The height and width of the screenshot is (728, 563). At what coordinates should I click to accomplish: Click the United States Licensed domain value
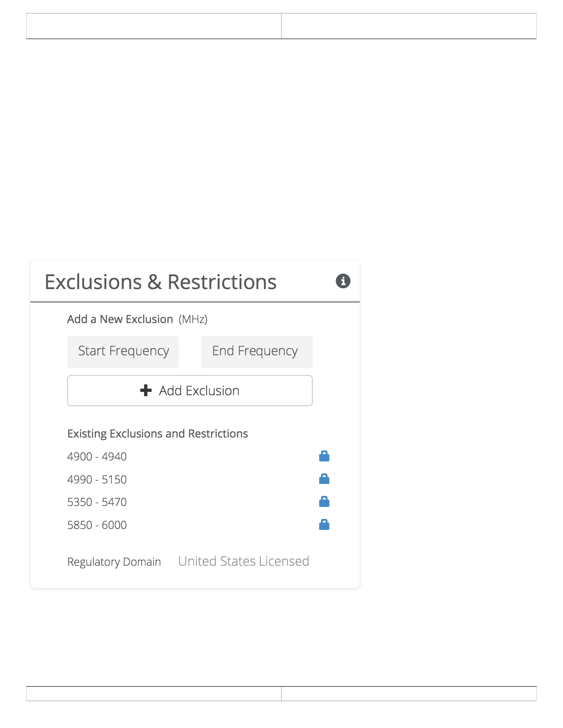coord(243,561)
